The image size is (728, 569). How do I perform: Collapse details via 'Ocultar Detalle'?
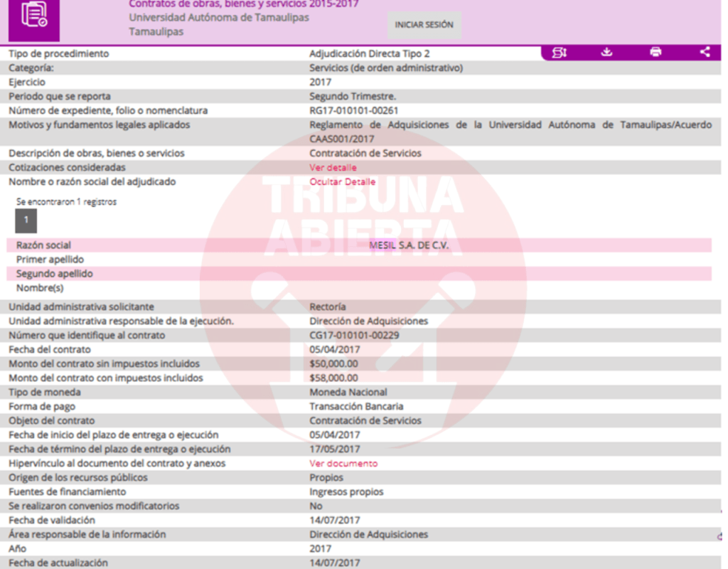click(x=342, y=181)
